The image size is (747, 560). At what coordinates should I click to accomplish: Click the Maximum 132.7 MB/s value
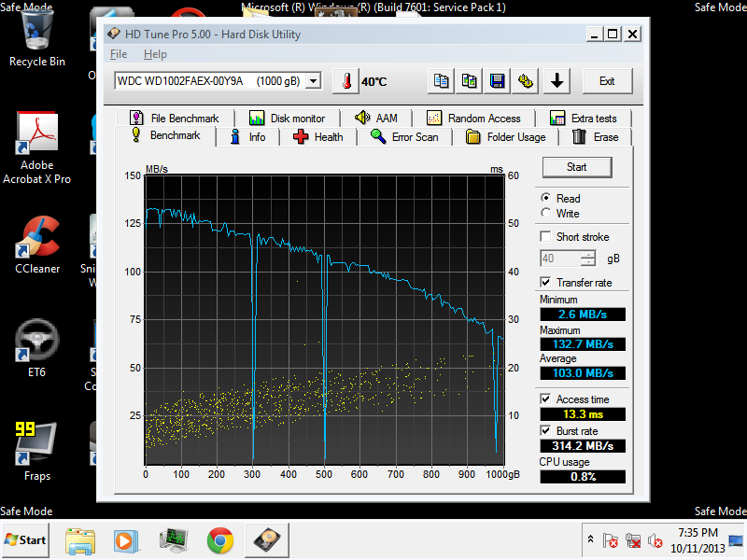(x=583, y=343)
